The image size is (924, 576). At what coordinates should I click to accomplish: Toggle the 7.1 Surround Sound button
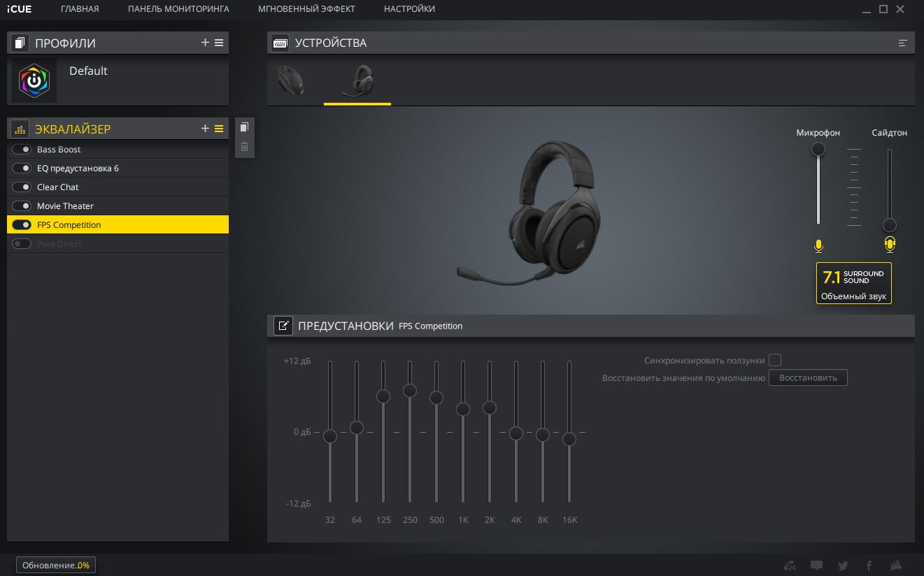854,283
